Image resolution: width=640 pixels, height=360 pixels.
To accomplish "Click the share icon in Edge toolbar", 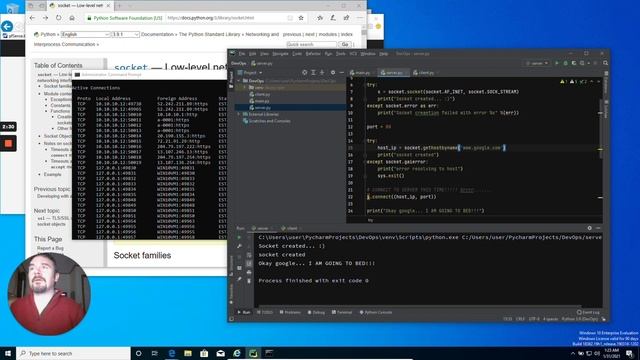I will click(x=346, y=18).
